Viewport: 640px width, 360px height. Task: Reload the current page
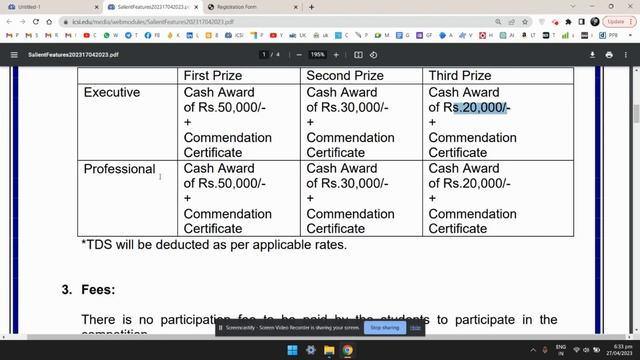pos(36,22)
